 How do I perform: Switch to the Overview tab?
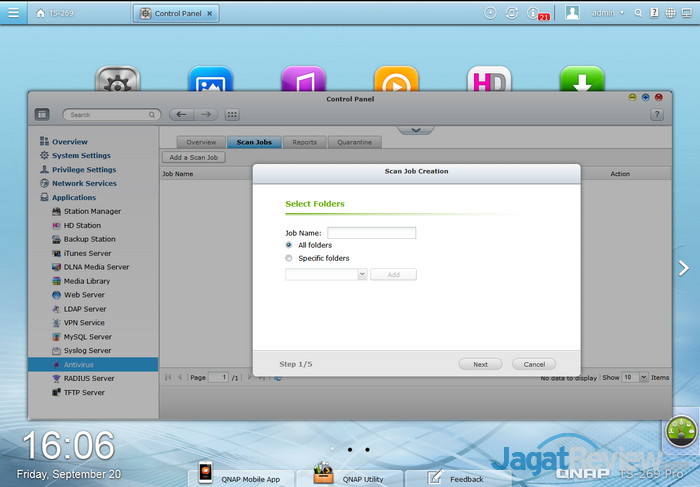coord(201,142)
